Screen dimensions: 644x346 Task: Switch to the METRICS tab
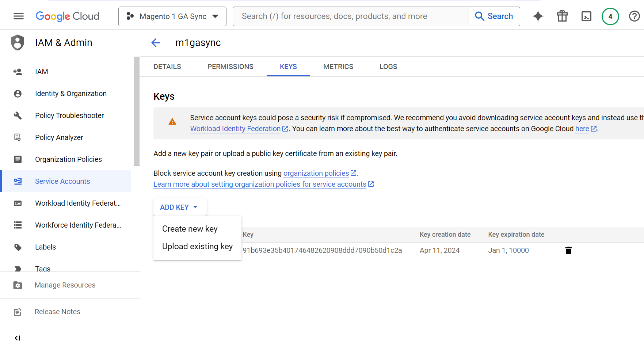pyautogui.click(x=338, y=66)
